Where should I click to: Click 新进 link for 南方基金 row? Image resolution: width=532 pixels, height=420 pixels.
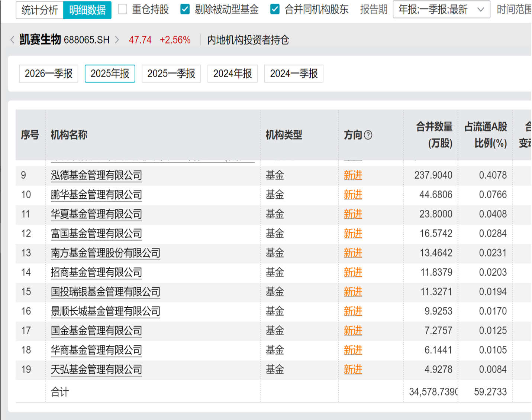pos(353,253)
